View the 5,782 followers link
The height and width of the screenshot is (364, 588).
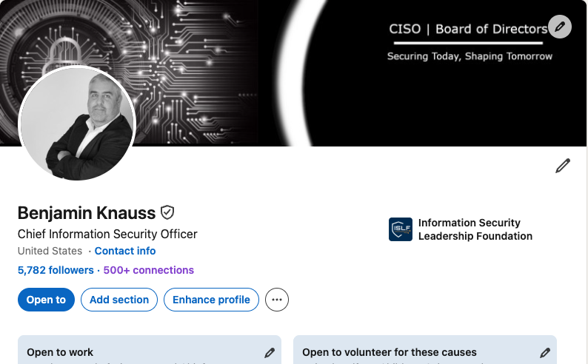(56, 270)
